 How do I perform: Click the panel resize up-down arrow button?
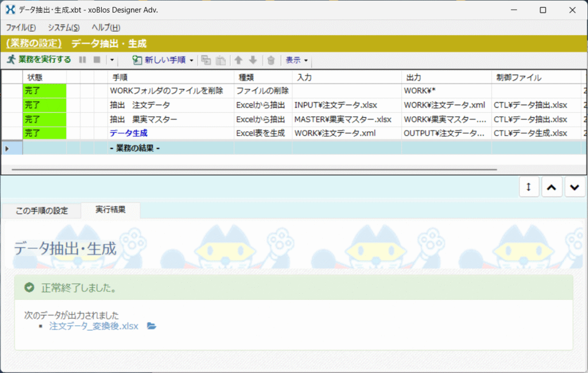point(529,187)
